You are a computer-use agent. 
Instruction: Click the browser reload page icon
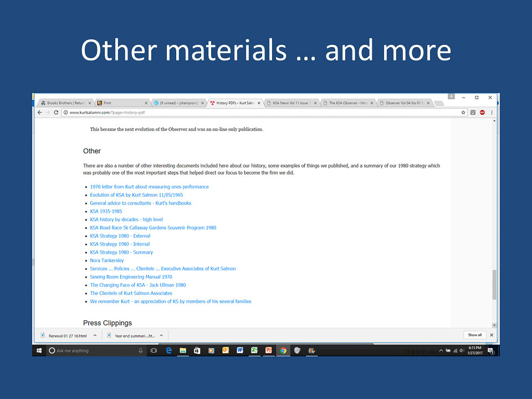point(56,112)
